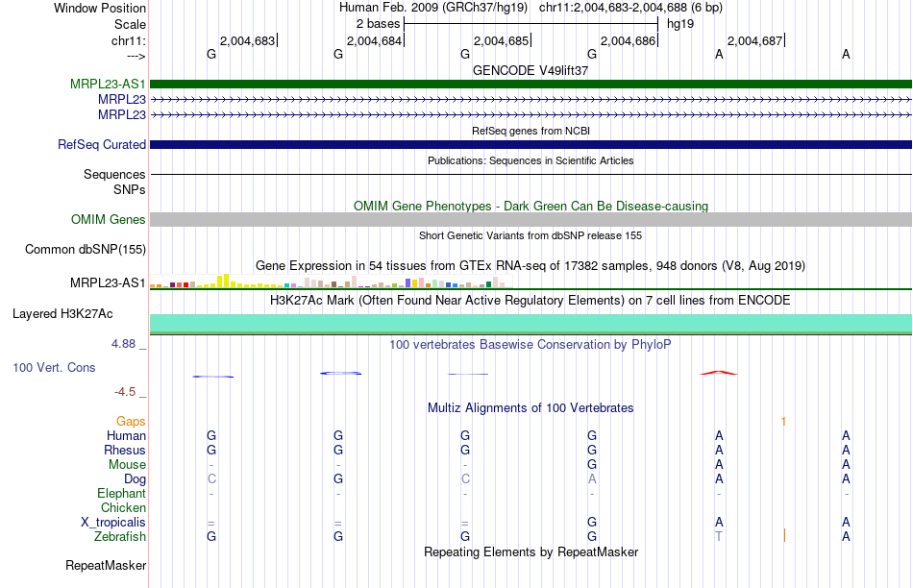Click the GENCODE V49lift37 track title
Viewport: 913px width, 588px height.
(x=531, y=70)
